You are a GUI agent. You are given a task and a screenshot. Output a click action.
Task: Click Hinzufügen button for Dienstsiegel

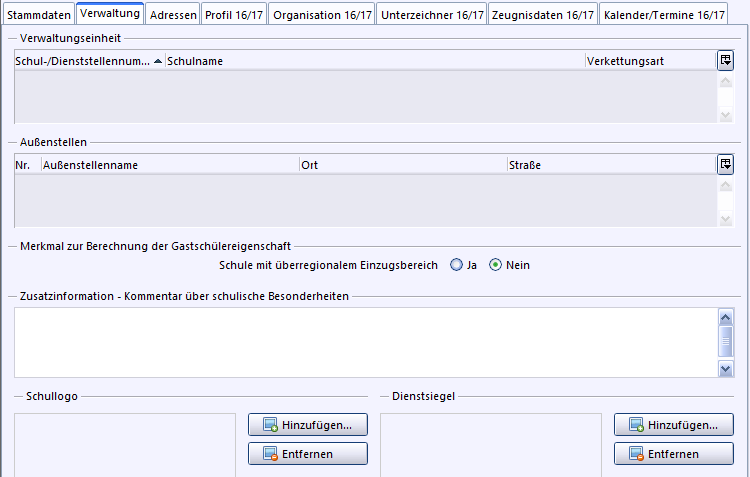[673, 425]
